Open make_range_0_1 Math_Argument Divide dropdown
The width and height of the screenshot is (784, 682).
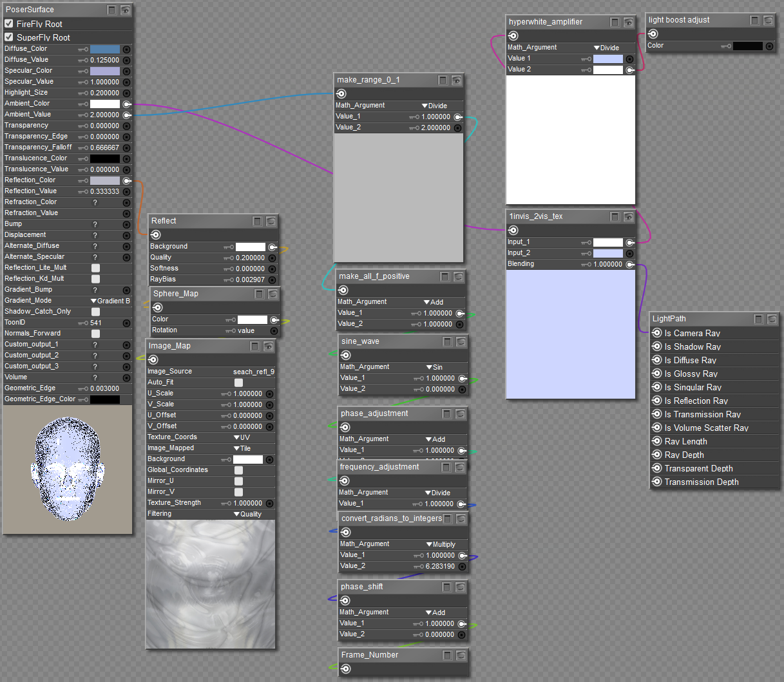(x=434, y=106)
